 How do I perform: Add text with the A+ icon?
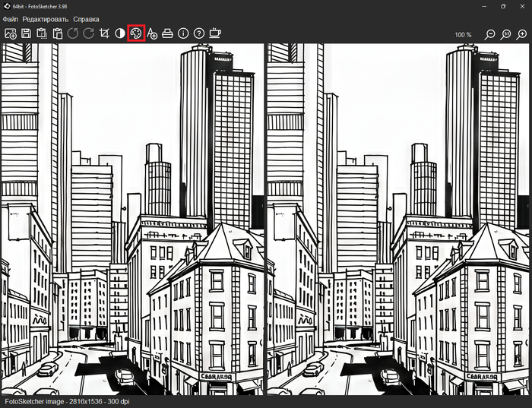click(152, 33)
